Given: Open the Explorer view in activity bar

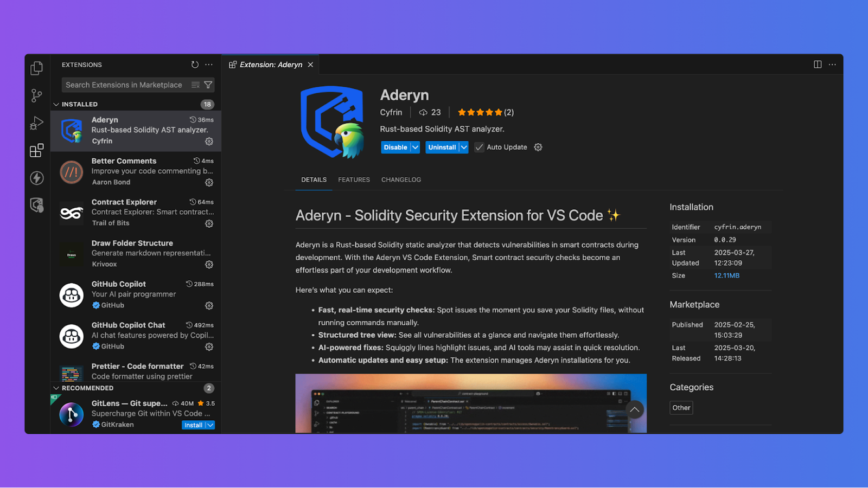Looking at the screenshot, I should click(36, 68).
